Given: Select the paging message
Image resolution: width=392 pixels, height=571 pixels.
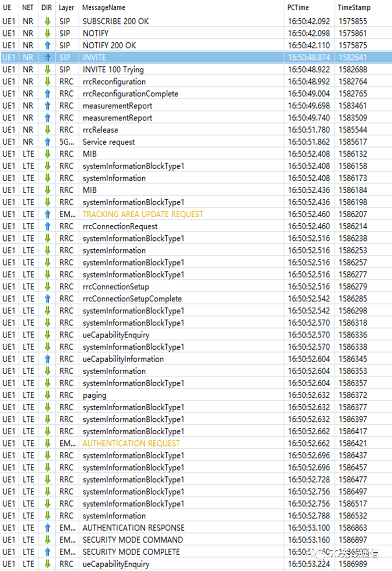Looking at the screenshot, I should (94, 395).
